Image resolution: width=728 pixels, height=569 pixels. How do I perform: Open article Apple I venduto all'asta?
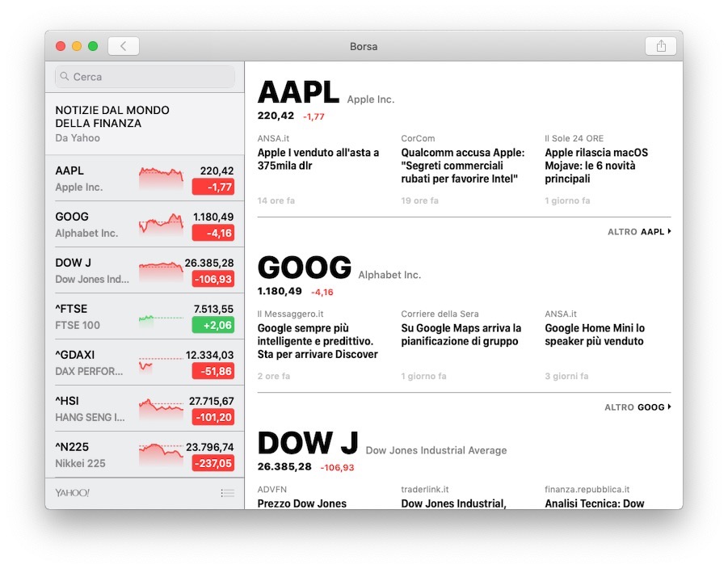[318, 159]
